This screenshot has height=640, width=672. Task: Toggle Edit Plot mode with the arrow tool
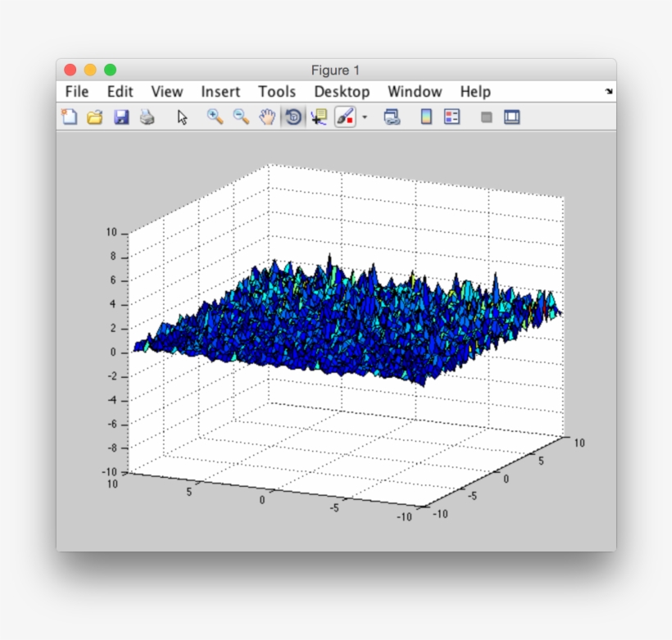tap(182, 117)
